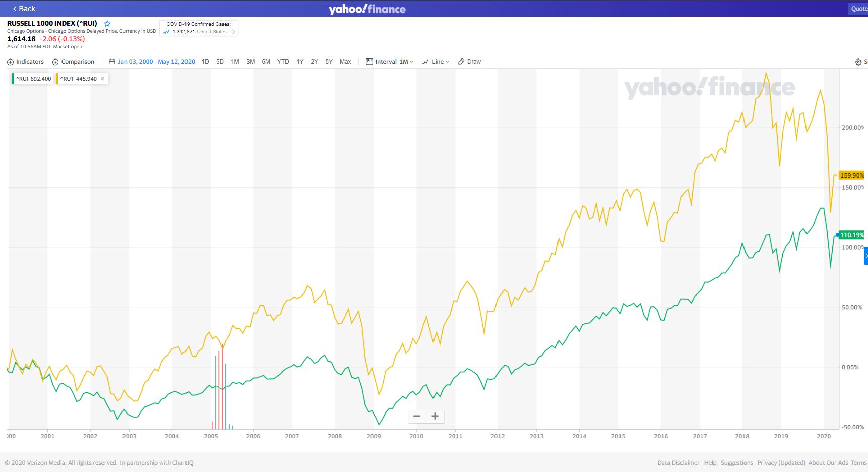
Task: Add Russell 1000 Index to watchlist with star
Action: tap(107, 24)
